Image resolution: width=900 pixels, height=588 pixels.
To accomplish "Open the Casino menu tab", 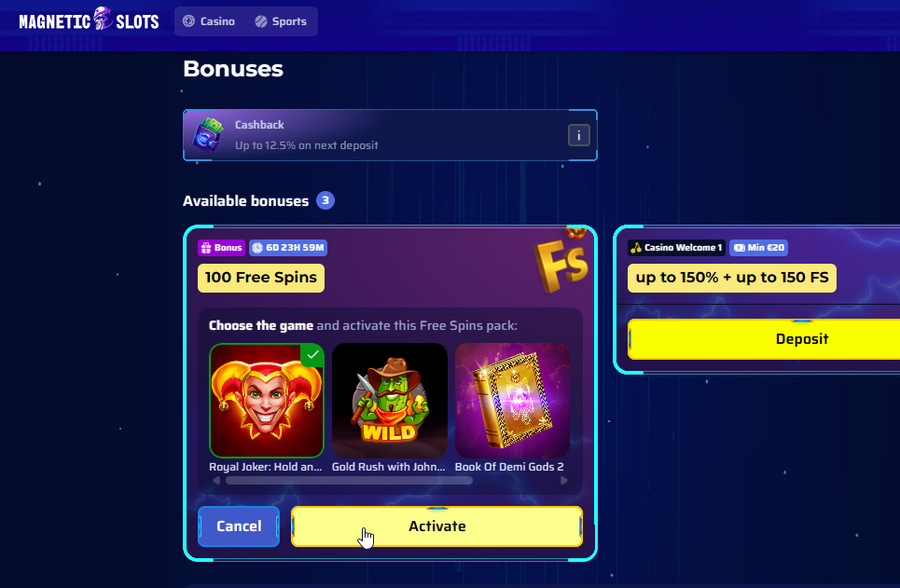I will [x=209, y=21].
